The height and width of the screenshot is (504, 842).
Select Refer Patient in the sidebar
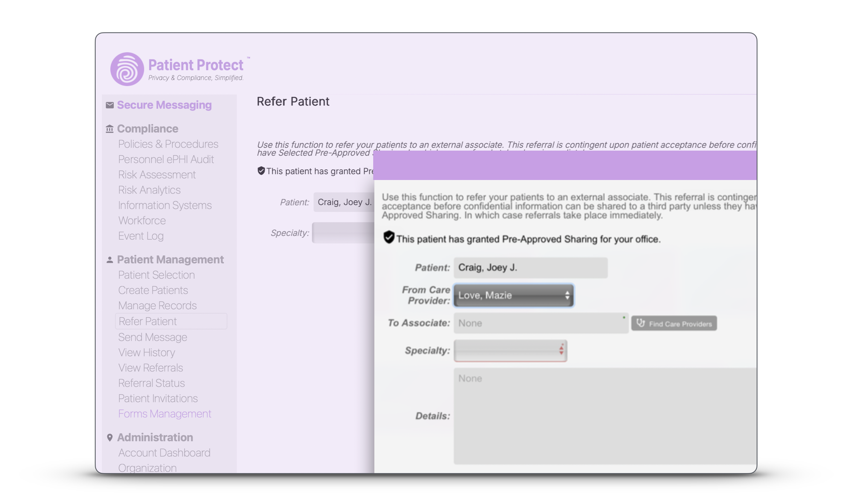148,321
